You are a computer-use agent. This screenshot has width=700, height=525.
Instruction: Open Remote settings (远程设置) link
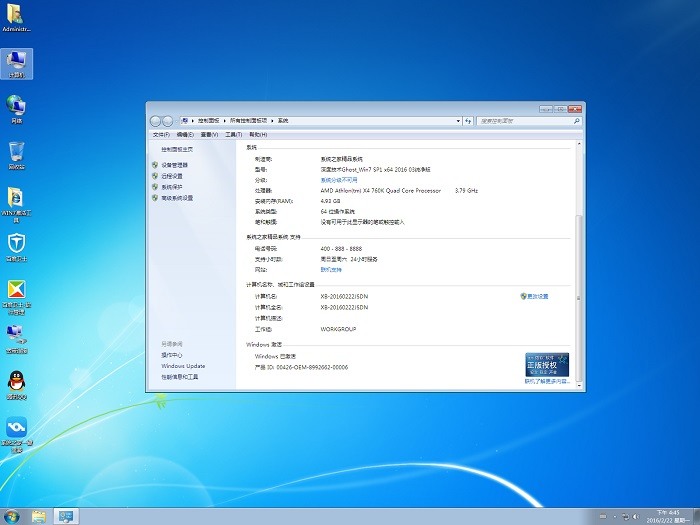(x=171, y=176)
